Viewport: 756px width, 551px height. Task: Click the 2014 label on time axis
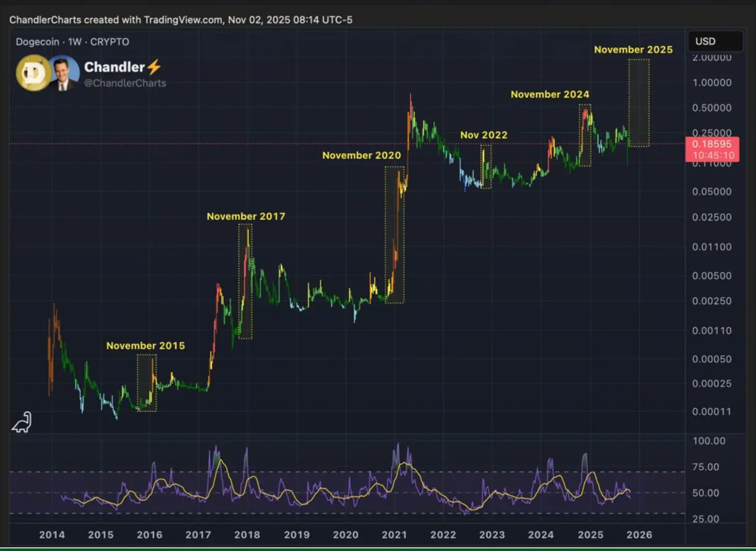[x=52, y=534]
